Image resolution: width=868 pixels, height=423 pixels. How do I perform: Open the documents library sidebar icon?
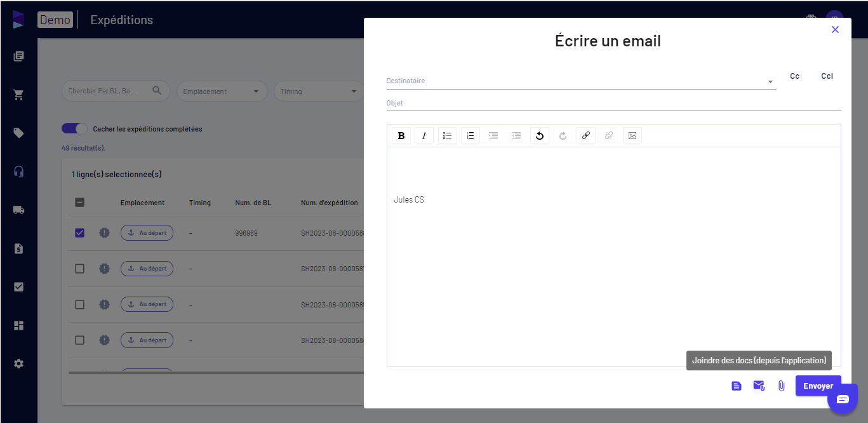pyautogui.click(x=18, y=57)
